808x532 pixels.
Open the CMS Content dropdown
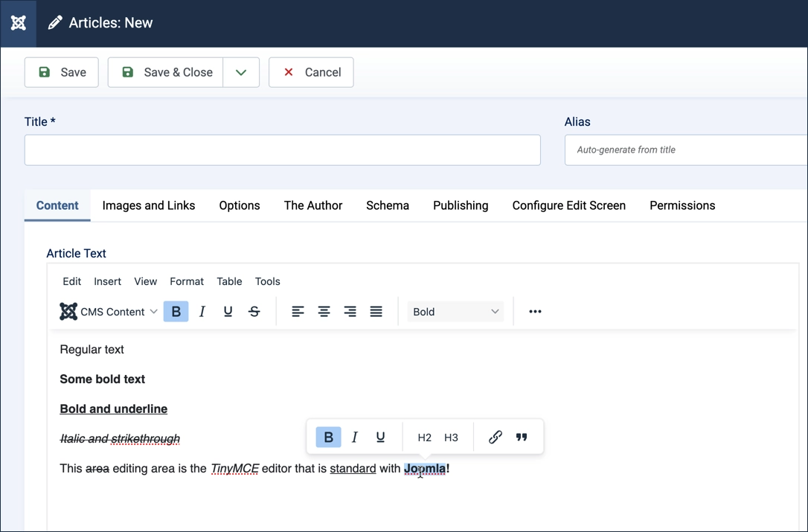pyautogui.click(x=109, y=311)
